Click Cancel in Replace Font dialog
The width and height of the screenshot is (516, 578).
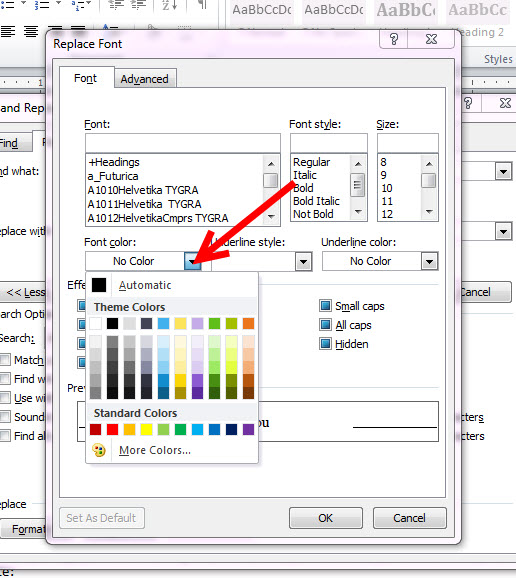pos(409,518)
